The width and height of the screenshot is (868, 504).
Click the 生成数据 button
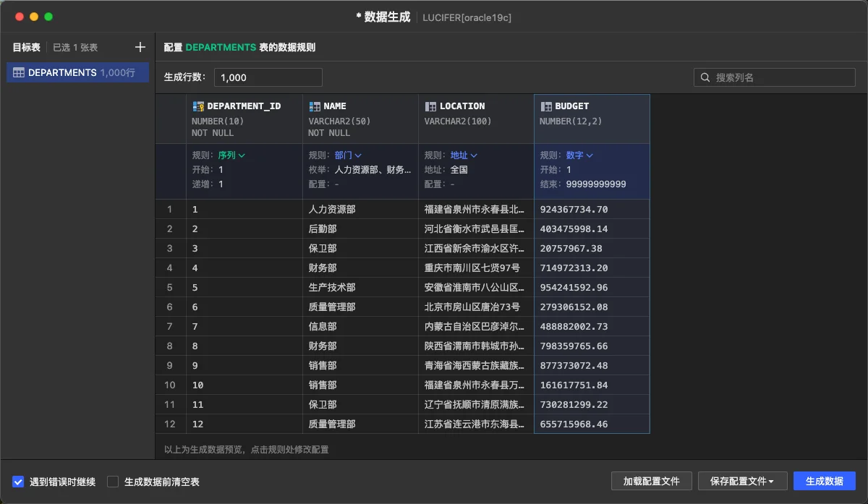click(x=825, y=481)
